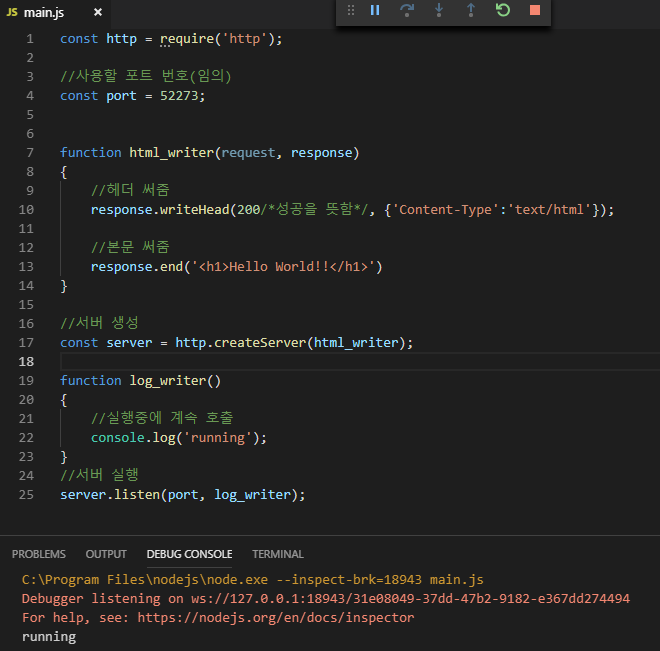The height and width of the screenshot is (651, 660).
Task: Click the Step Into arrow icon
Action: (x=439, y=10)
